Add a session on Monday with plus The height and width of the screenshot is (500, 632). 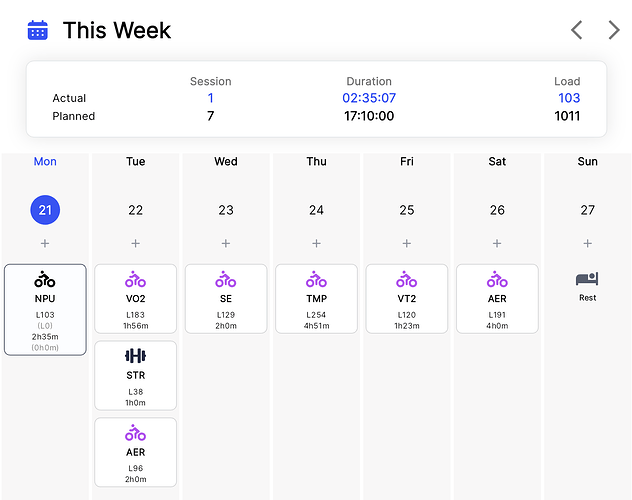tap(45, 243)
